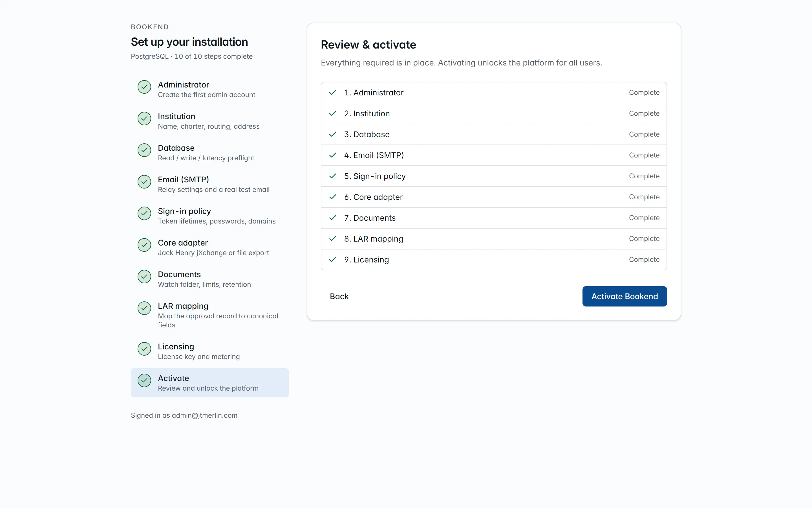
Task: Click the Back button
Action: [x=339, y=296]
